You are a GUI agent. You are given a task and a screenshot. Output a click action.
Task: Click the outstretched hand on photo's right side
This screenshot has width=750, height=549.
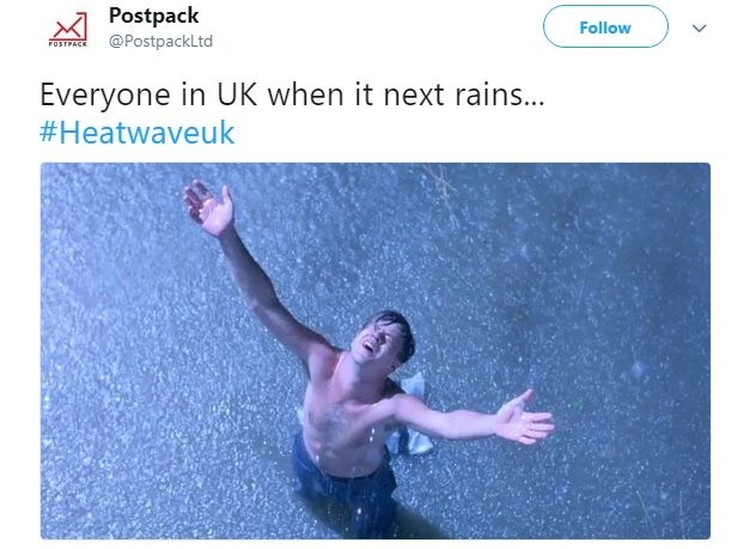coord(524,417)
